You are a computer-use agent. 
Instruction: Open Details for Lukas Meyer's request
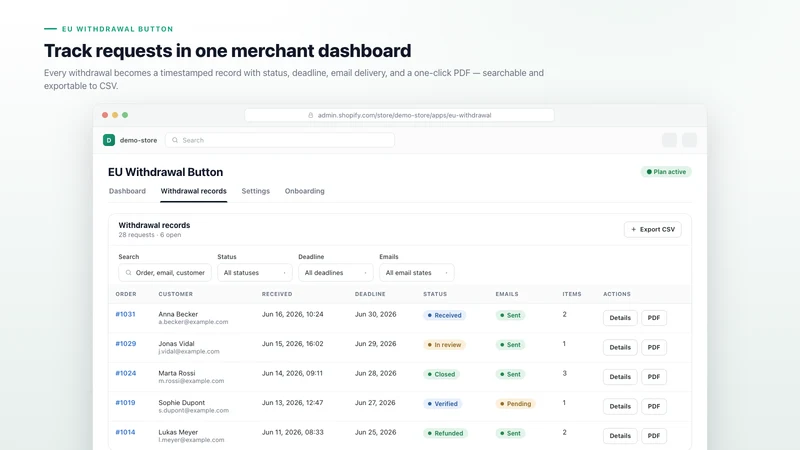(x=620, y=436)
